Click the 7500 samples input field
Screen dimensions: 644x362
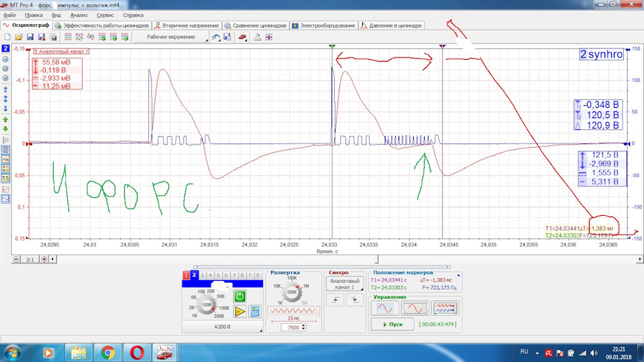290,328
